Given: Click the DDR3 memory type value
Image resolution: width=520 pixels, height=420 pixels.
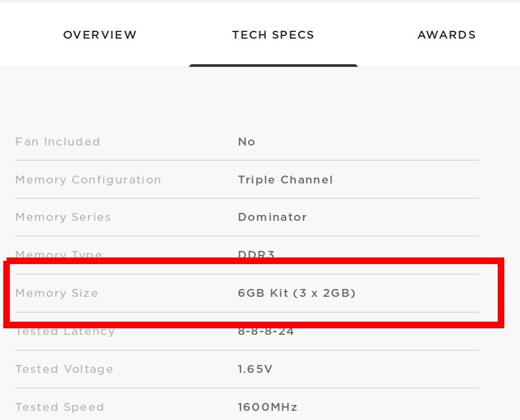Looking at the screenshot, I should 256,254.
